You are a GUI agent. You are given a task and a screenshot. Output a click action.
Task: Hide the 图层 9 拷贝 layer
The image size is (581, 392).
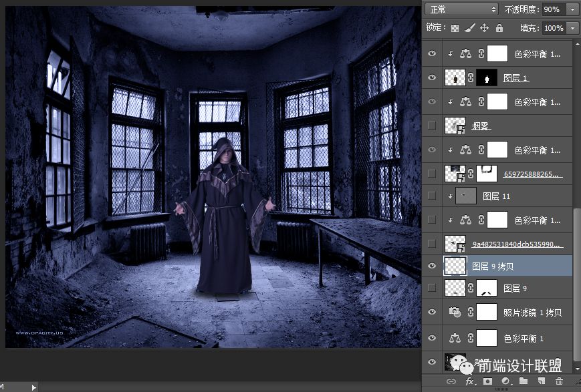[432, 266]
